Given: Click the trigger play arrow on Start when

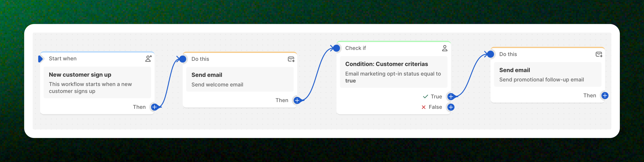Looking at the screenshot, I should coord(41,59).
